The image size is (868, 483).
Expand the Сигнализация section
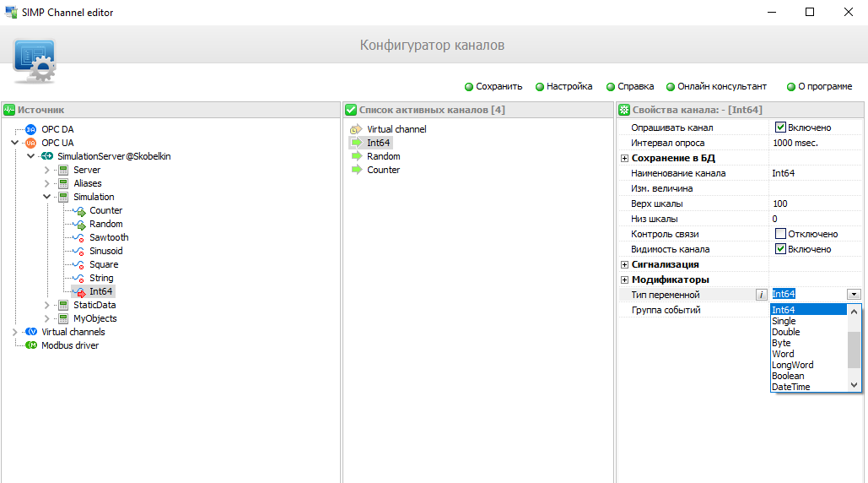pyautogui.click(x=624, y=265)
